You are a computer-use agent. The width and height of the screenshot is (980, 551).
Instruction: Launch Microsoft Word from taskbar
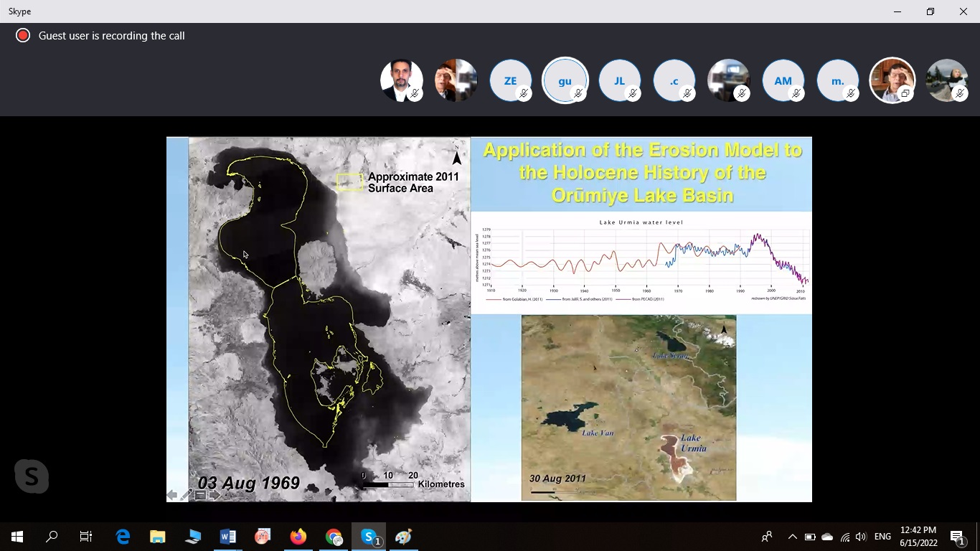click(x=228, y=537)
